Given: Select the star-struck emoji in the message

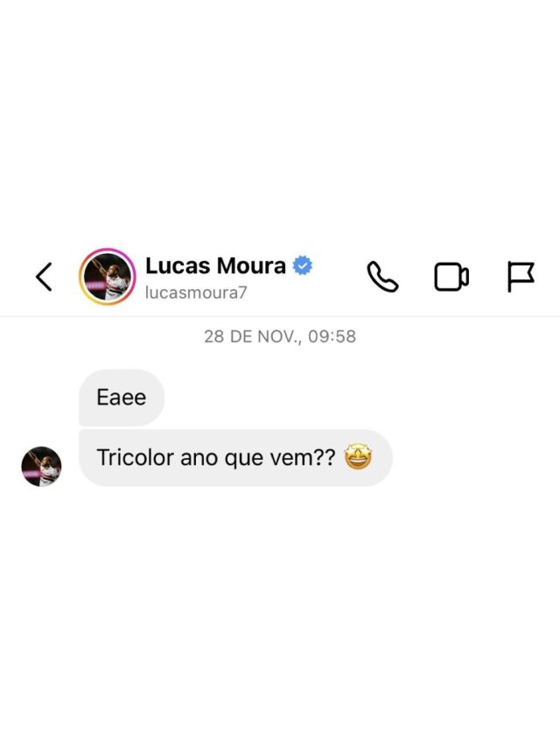Looking at the screenshot, I should [x=358, y=457].
